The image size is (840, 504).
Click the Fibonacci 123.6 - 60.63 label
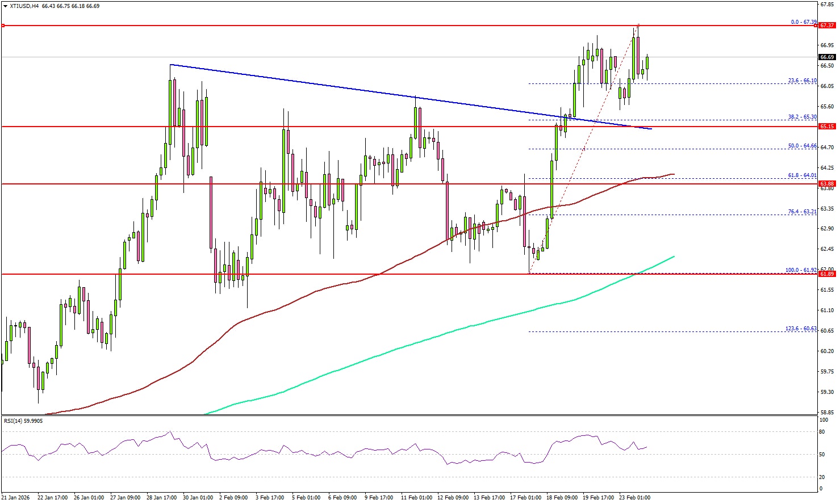pos(801,329)
